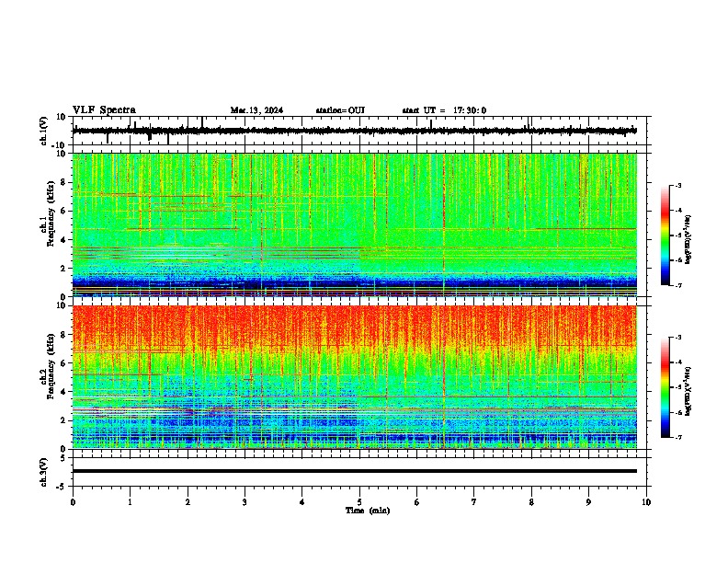Image resolution: width=728 pixels, height=563 pixels.
Task: Click the "-5" tick on ch.3(V) axis
Action: pos(61,487)
